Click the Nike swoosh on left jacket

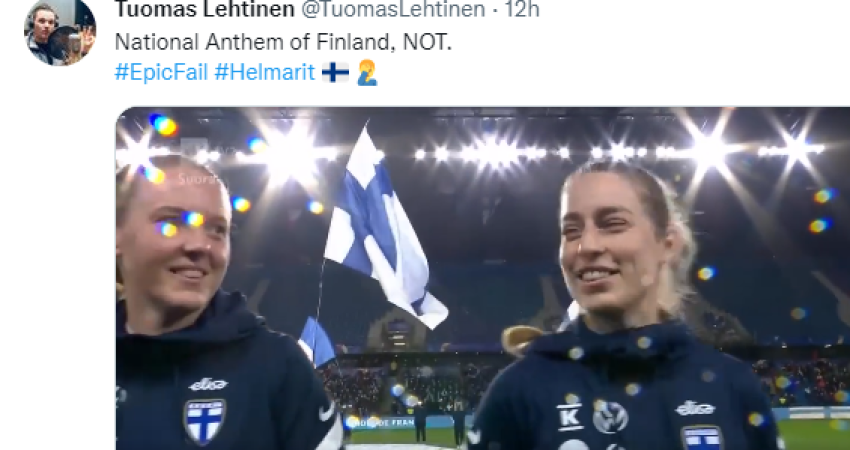[327, 412]
